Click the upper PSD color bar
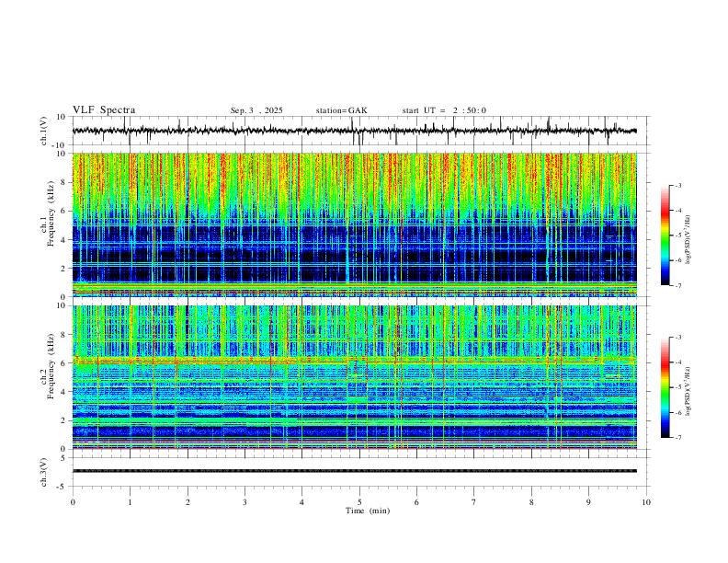This screenshot has width=728, height=563. tap(665, 236)
